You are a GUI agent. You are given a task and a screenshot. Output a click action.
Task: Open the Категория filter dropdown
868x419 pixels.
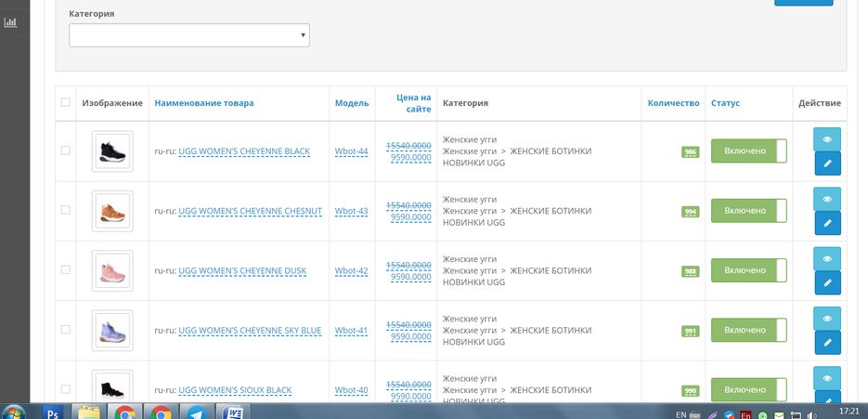(189, 35)
